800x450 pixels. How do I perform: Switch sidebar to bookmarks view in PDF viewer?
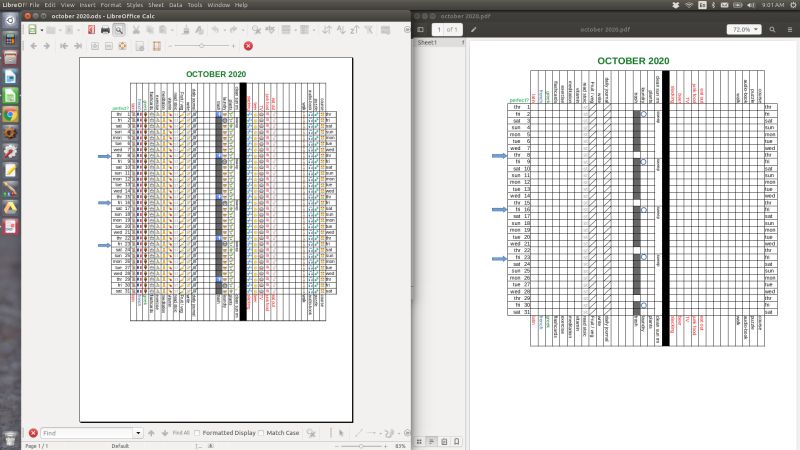(x=457, y=441)
